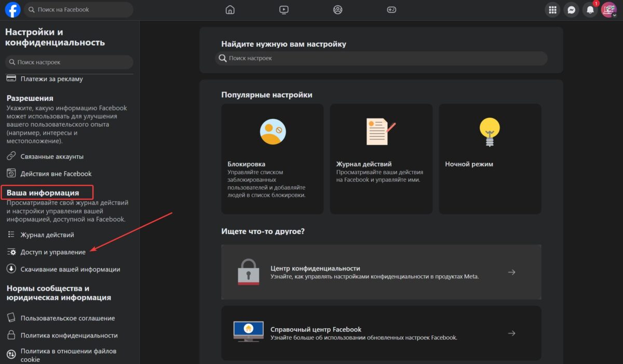Open "Центр конфиденциальности" via its arrow
Screen dimensions: 623x364
pyautogui.click(x=512, y=272)
